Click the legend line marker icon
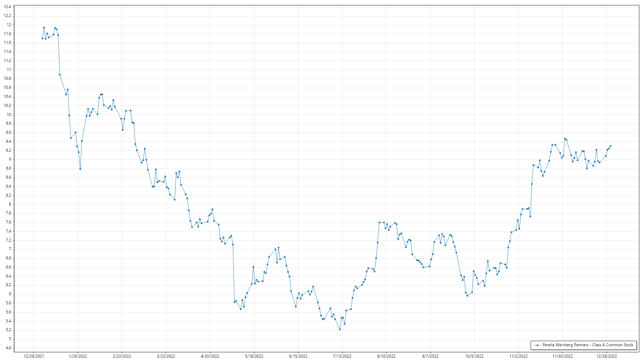Image resolution: width=644 pixels, height=362 pixels. (537, 345)
